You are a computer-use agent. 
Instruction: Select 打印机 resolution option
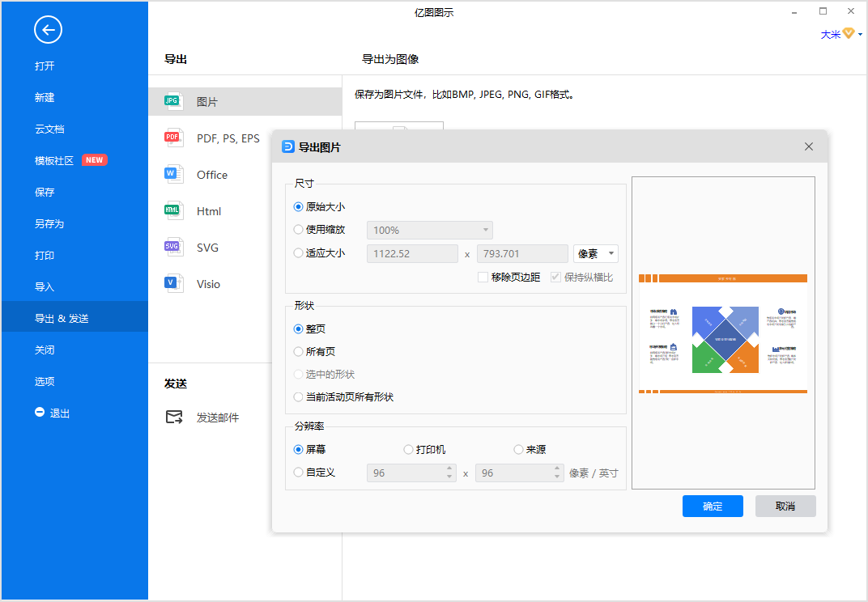tap(409, 450)
